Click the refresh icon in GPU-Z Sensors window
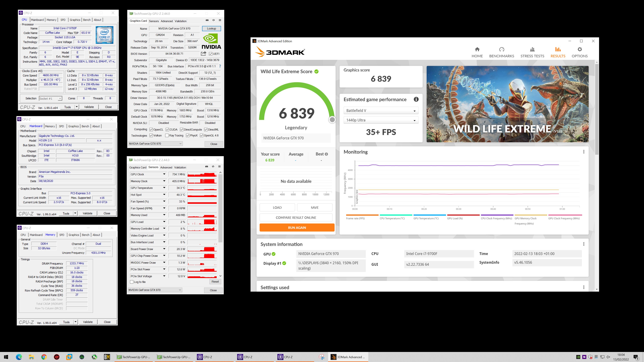Screen dimensions: 644x362 coord(213,167)
